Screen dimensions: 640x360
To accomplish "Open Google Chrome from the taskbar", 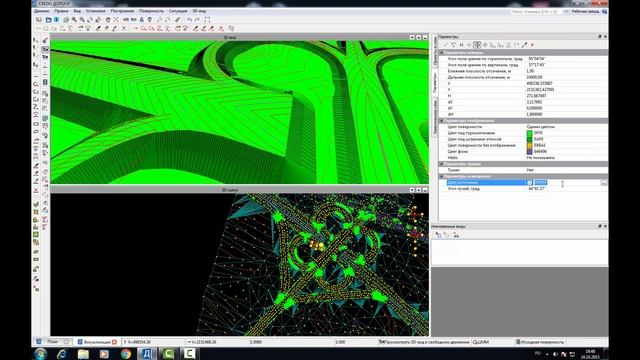I will [126, 354].
